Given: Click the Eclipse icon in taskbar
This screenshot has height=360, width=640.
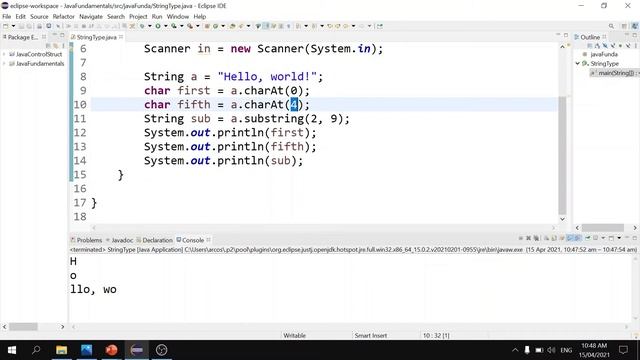Looking at the screenshot, I should click(137, 350).
